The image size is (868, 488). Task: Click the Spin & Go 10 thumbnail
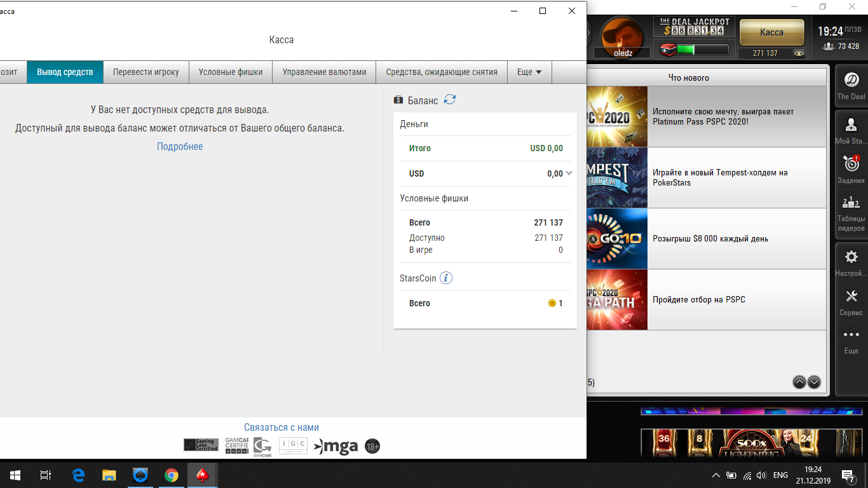616,239
